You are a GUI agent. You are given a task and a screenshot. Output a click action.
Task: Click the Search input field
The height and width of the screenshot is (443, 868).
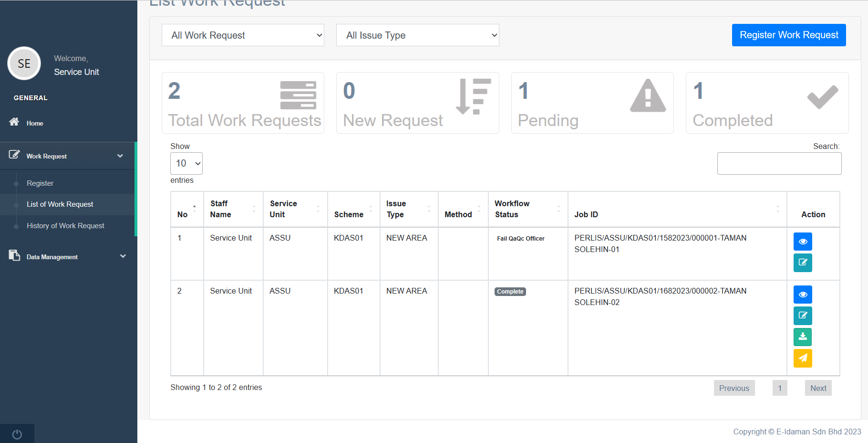click(x=779, y=164)
